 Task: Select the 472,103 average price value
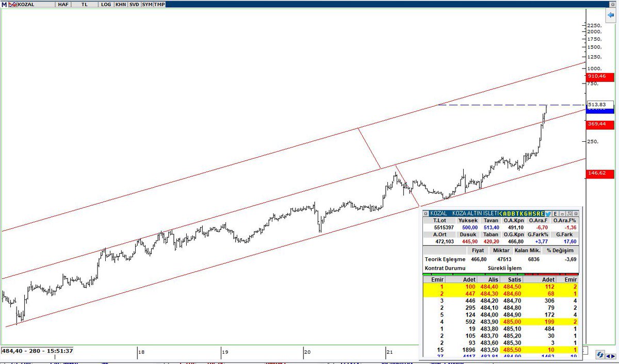(x=444, y=241)
